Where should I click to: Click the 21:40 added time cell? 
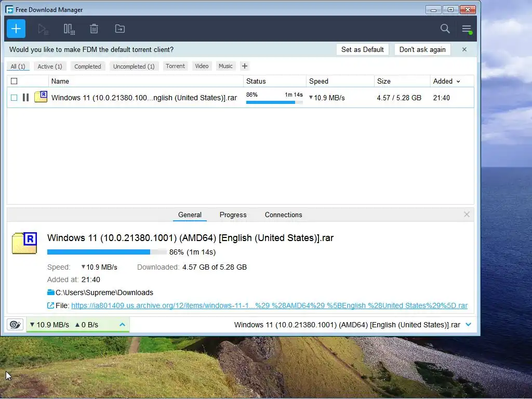(x=442, y=98)
